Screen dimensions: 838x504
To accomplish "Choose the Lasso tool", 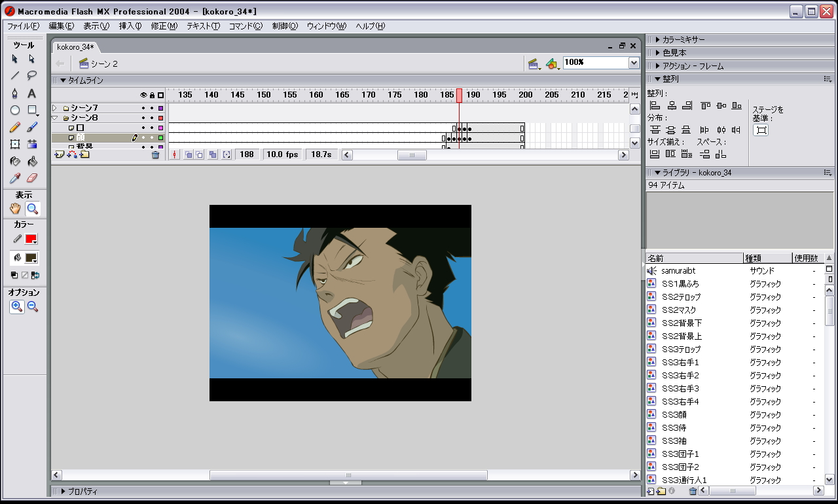I will tap(31, 75).
